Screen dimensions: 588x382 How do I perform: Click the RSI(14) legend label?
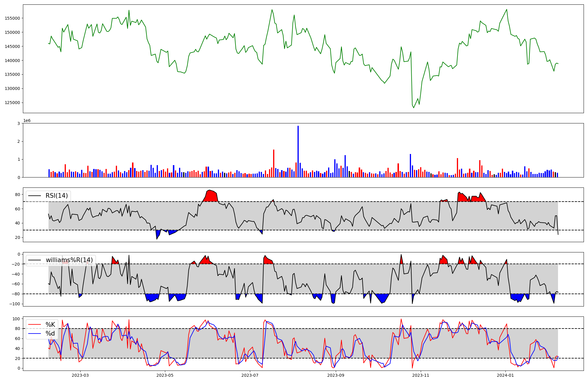56,196
